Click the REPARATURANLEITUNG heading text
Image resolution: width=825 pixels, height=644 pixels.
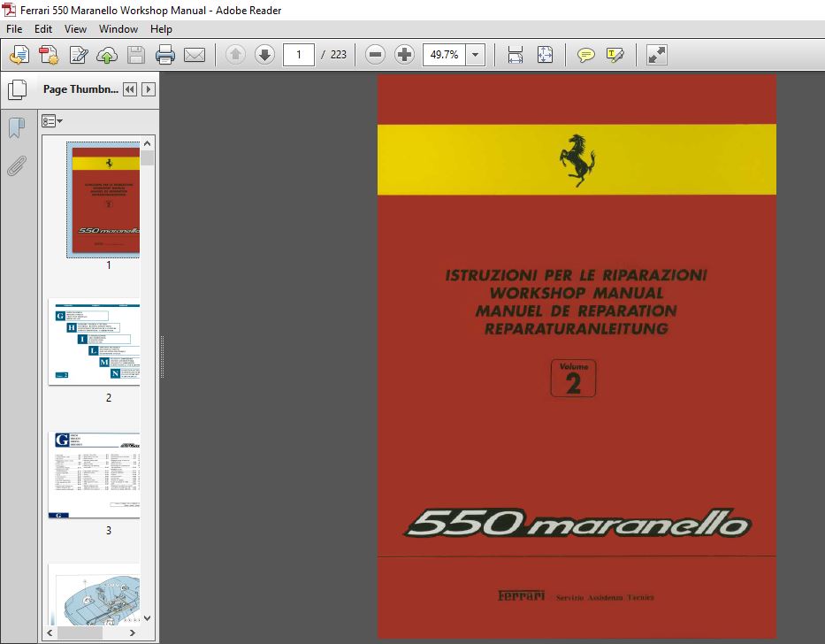pos(577,328)
